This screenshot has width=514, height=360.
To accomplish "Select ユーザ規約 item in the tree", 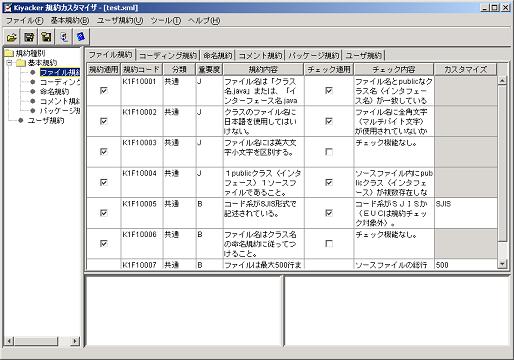I will coord(46,121).
